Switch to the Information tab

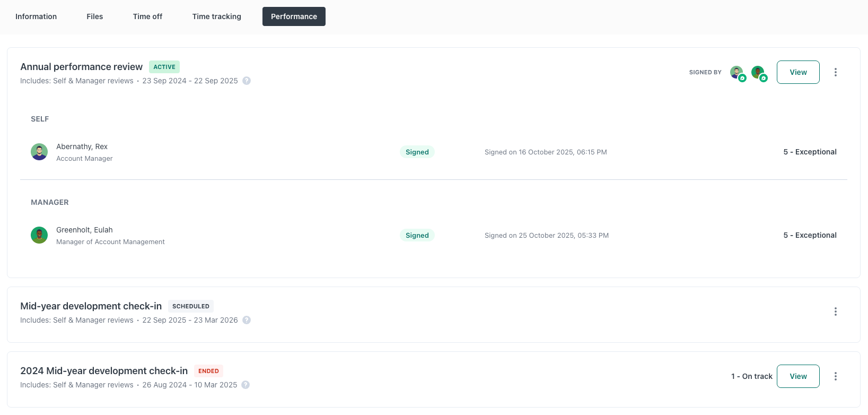36,16
